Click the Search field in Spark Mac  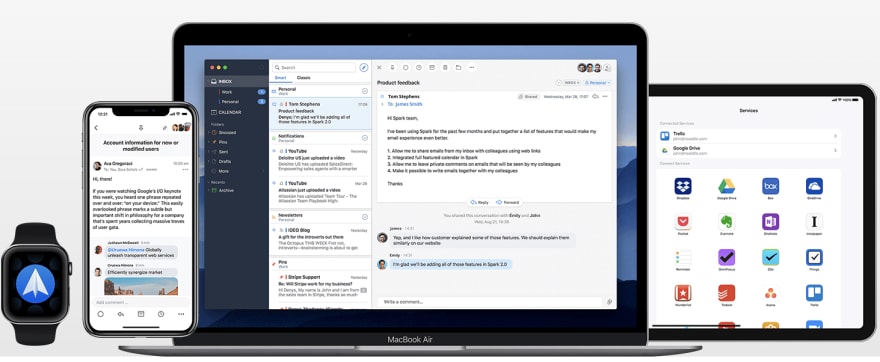(x=314, y=67)
